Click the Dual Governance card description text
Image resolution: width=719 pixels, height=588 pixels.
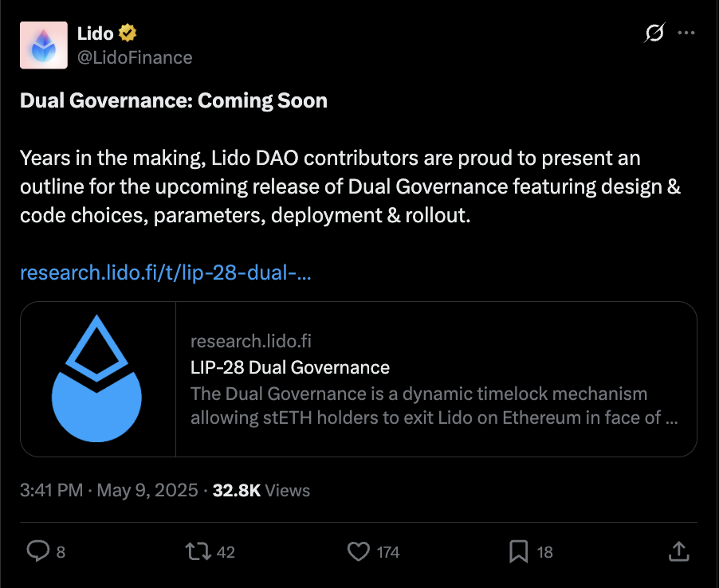[434, 406]
